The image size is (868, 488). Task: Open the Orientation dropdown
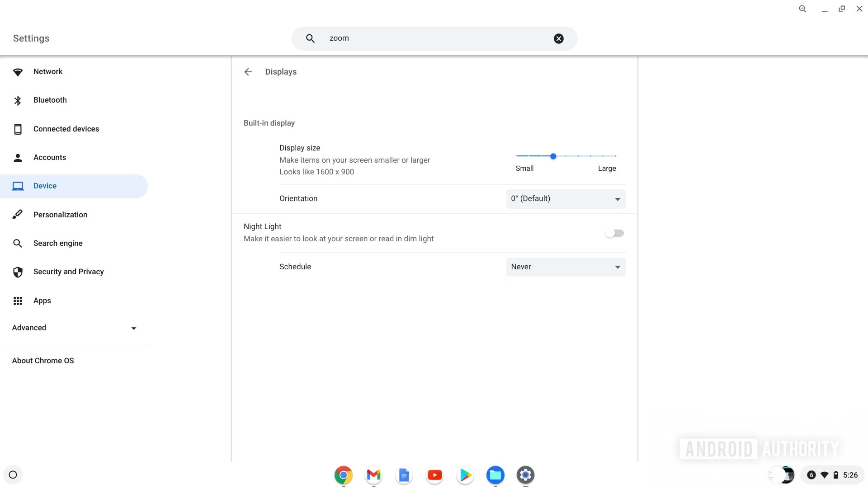[x=566, y=199]
